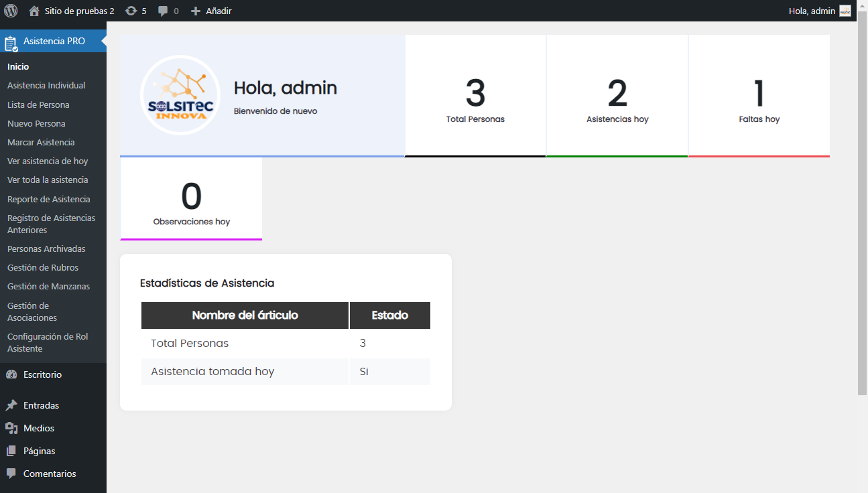
Task: Open Asistencia Individual submenu item
Action: point(46,86)
